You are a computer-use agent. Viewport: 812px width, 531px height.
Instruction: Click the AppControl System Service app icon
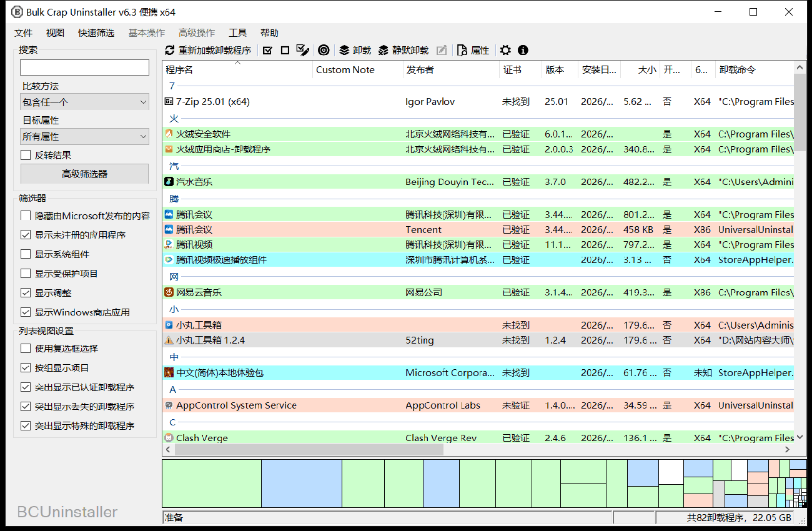[169, 405]
